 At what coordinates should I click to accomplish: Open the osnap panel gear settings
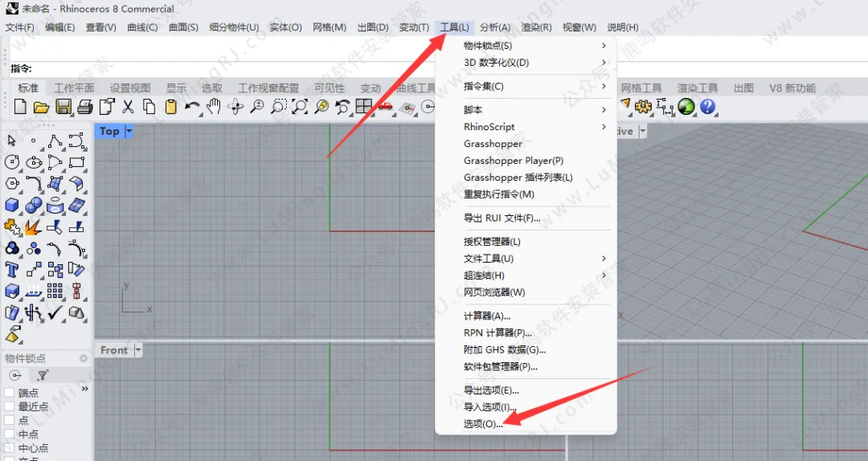click(84, 359)
